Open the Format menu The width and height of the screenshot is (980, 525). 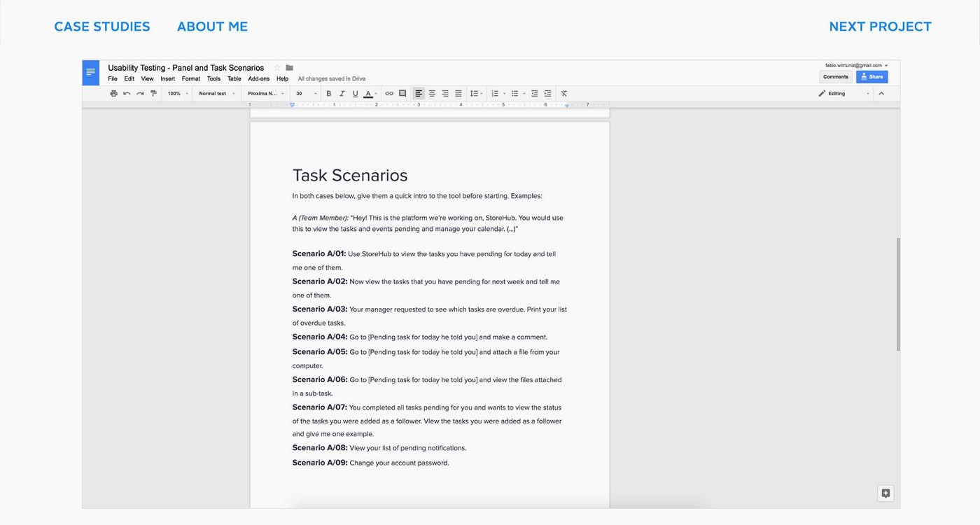191,79
